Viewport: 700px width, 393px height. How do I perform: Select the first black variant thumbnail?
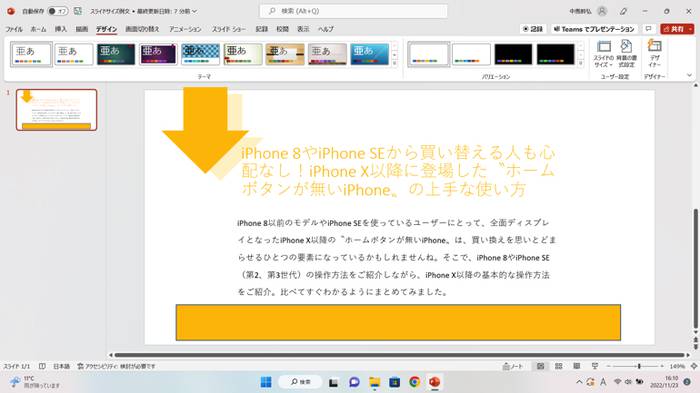click(x=513, y=54)
